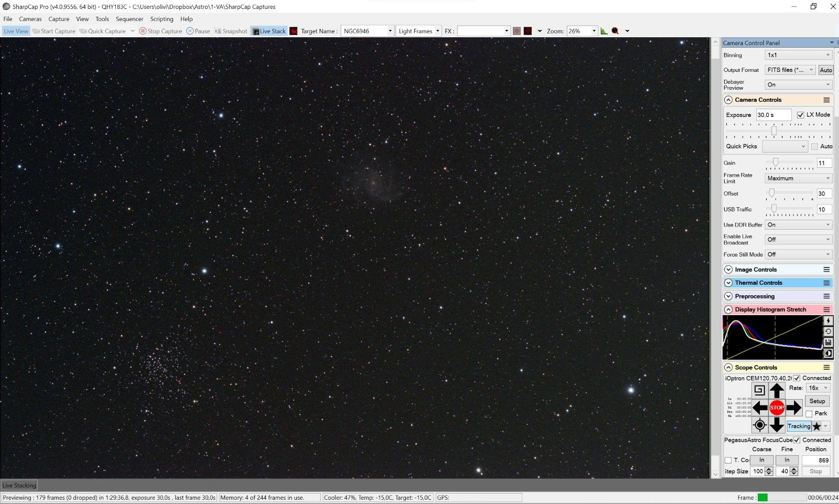Toggle the LX Mode checkbox
Image resolution: width=839 pixels, height=504 pixels.
[800, 115]
